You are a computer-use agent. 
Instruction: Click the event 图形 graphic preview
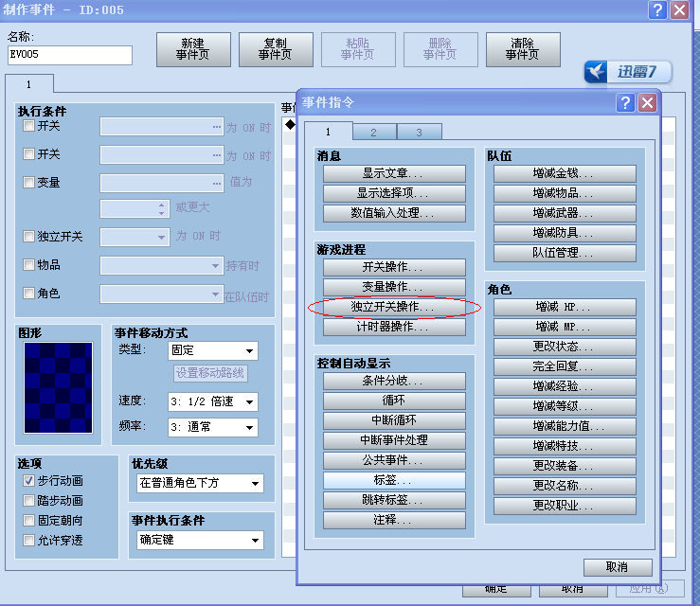click(x=58, y=387)
